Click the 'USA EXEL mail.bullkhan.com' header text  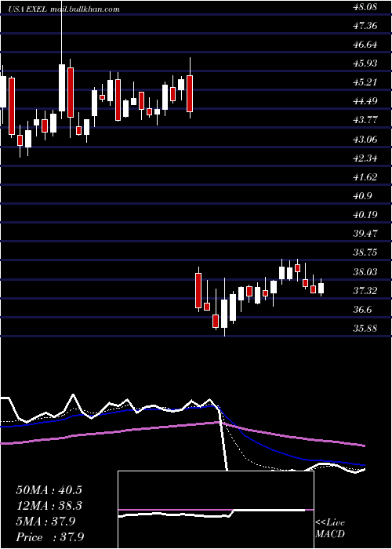pos(64,9)
